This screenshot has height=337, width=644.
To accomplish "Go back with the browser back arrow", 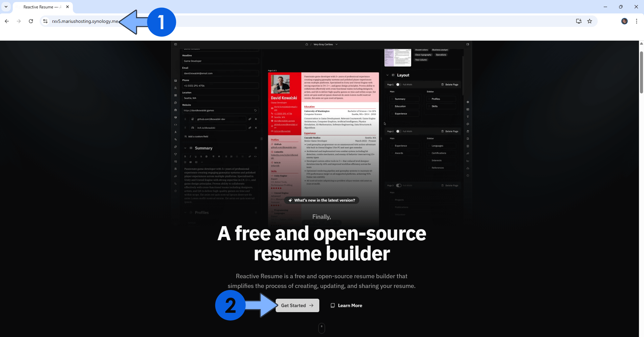I will click(7, 21).
